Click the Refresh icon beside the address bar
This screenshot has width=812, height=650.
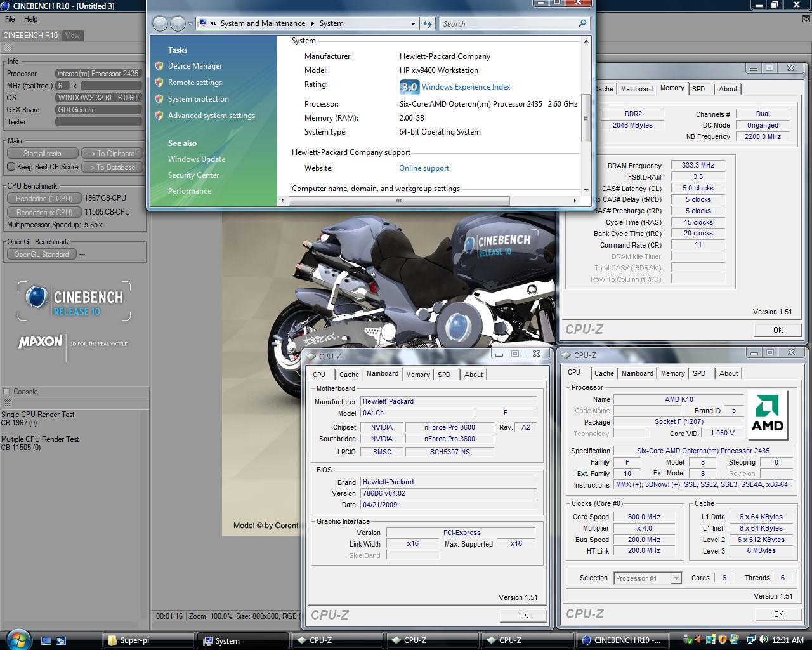pyautogui.click(x=428, y=23)
